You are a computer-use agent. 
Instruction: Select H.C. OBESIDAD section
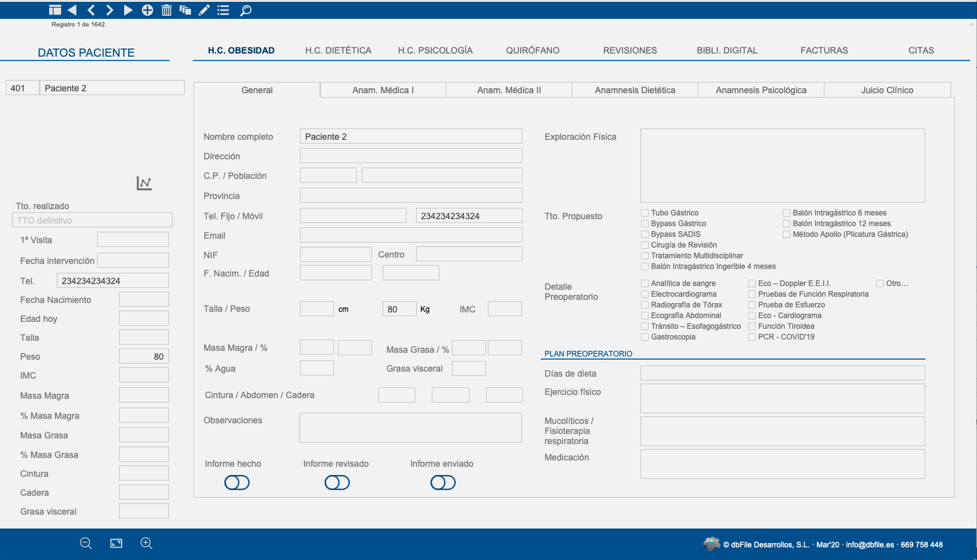[x=241, y=50]
